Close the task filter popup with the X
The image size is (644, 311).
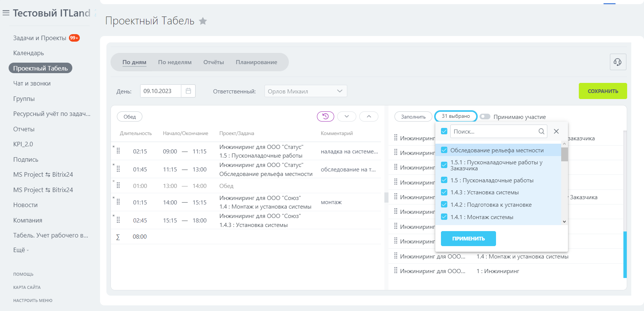pyautogui.click(x=556, y=131)
